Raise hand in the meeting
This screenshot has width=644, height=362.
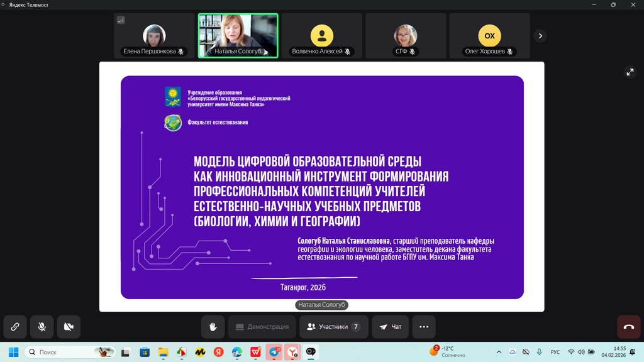click(213, 327)
